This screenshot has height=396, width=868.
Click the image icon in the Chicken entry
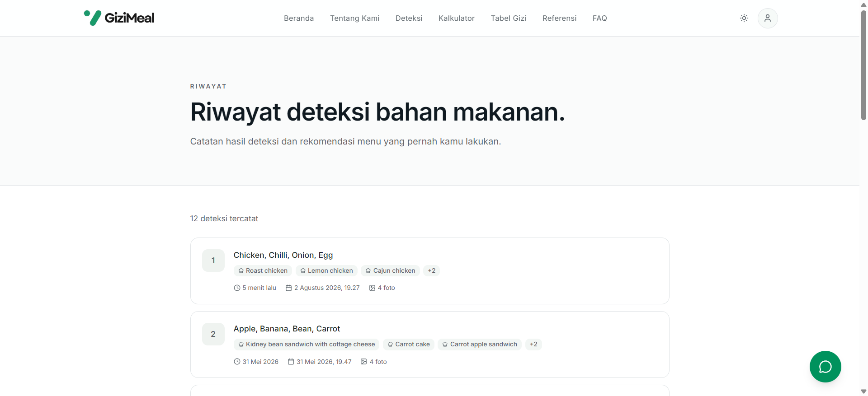[372, 288]
